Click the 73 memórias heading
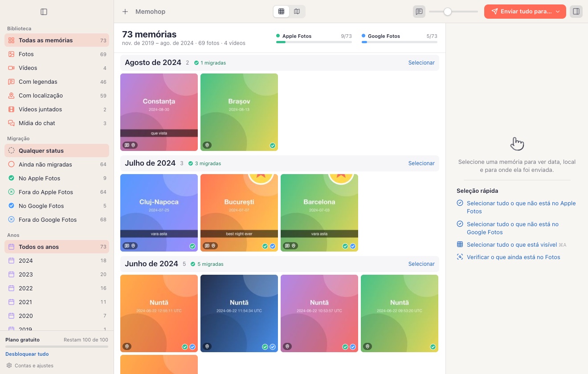This screenshot has width=588, height=374. click(149, 34)
